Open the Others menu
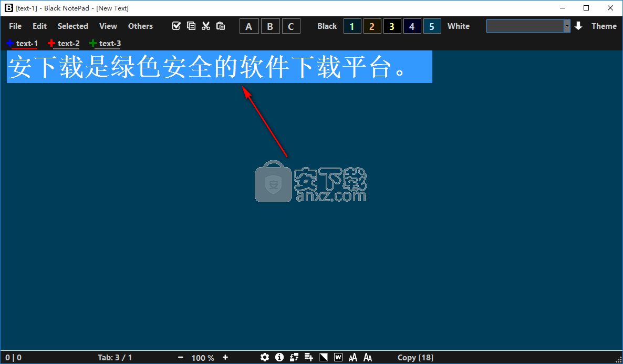Screen dimensions: 623x364 [140, 26]
